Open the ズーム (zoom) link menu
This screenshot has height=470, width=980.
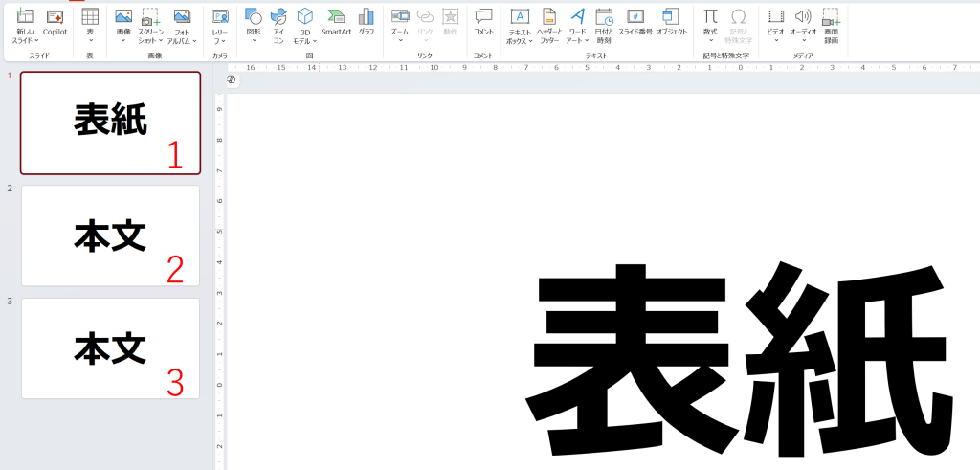pyautogui.click(x=400, y=41)
